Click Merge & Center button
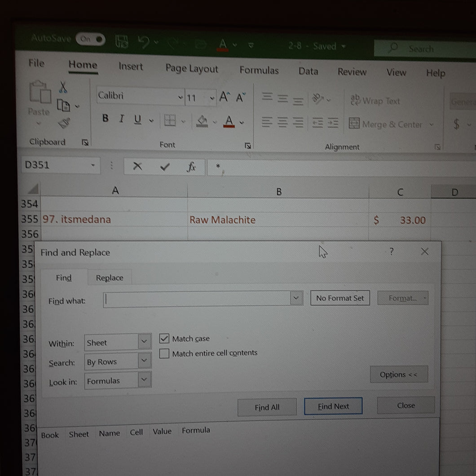 pyautogui.click(x=386, y=124)
